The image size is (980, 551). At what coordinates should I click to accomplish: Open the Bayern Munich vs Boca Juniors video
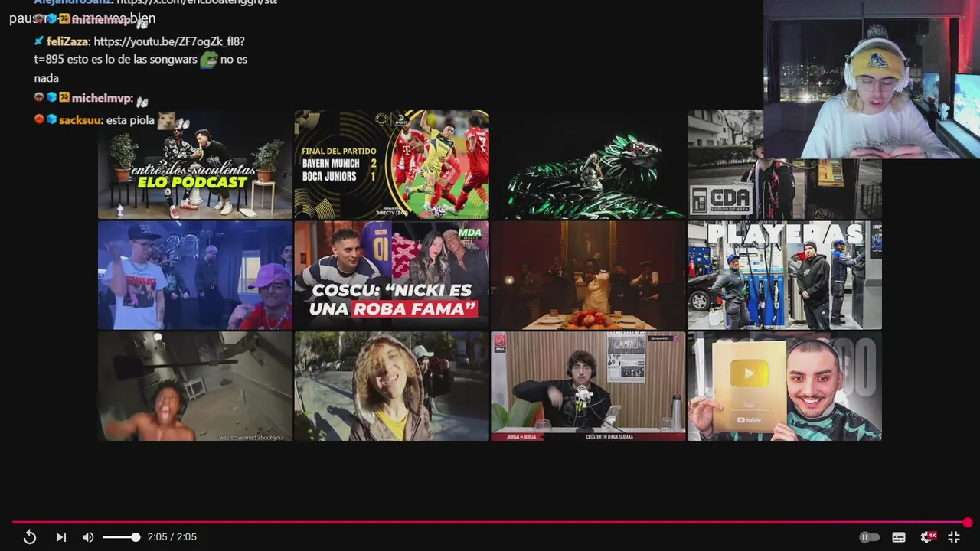pyautogui.click(x=391, y=165)
